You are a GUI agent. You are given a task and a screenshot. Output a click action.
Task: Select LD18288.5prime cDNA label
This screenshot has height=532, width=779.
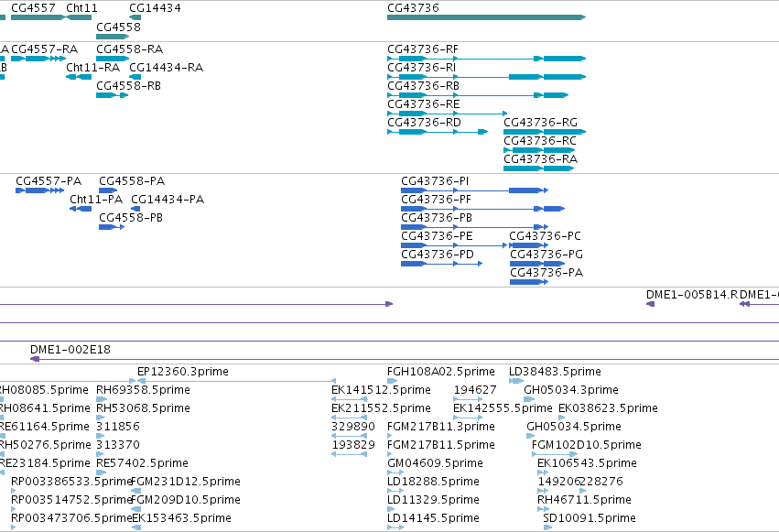[433, 482]
